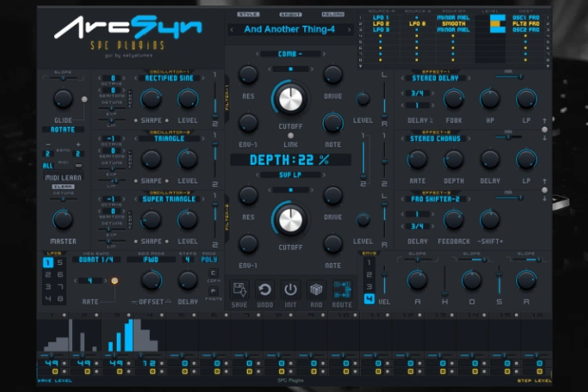This screenshot has height=392, width=588.
Task: Toggle Oscillator-2 Reset switch
Action: click(x=129, y=159)
